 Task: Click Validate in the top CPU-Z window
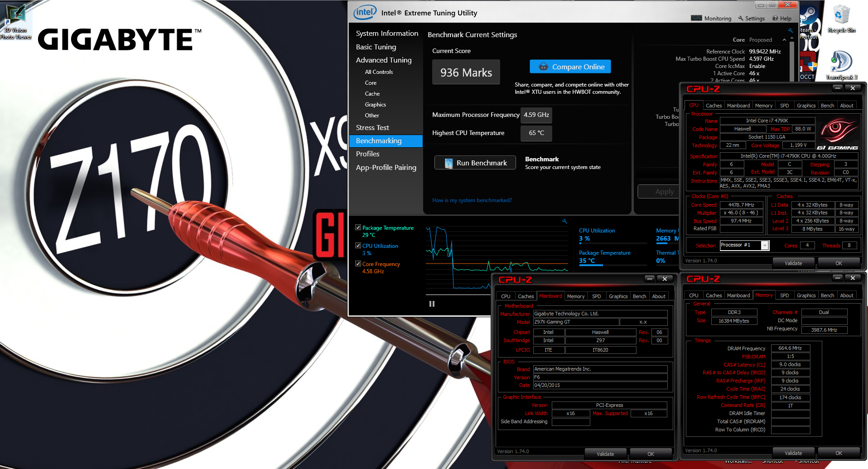point(793,263)
